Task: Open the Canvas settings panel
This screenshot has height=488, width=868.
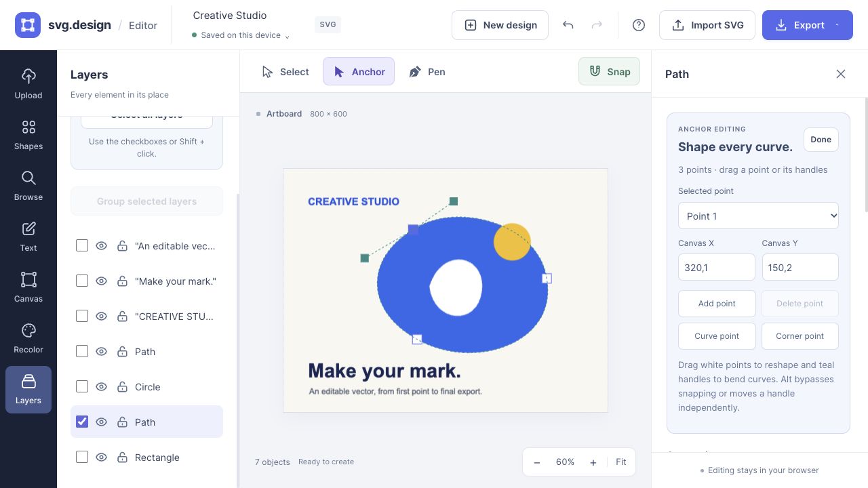Action: 28,287
